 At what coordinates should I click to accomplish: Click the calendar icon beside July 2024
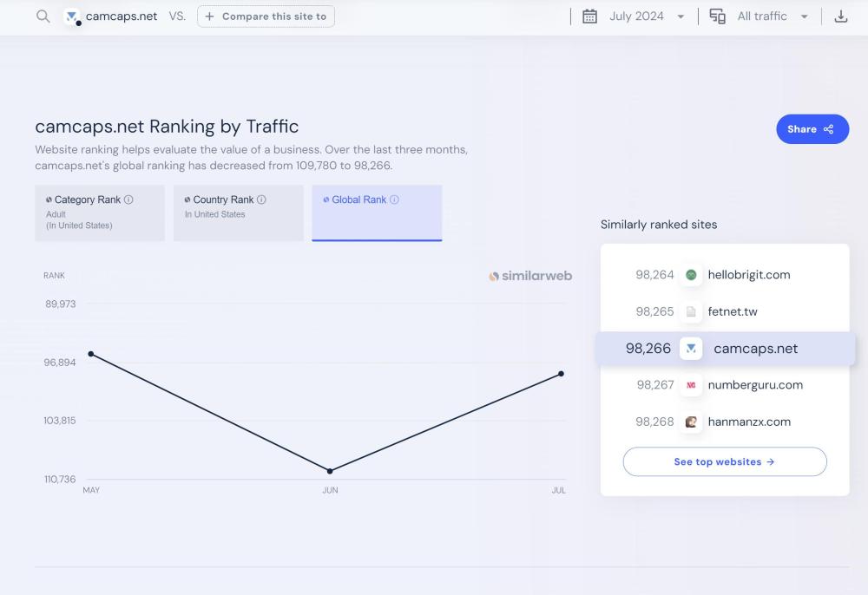tap(589, 16)
